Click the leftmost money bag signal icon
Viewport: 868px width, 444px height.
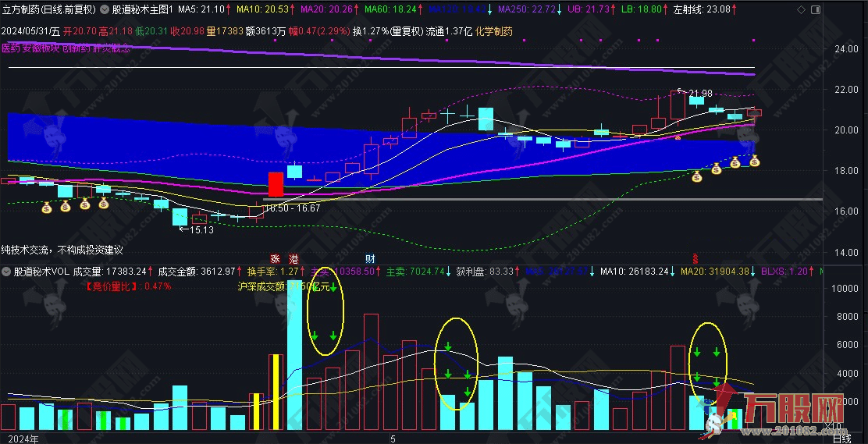pyautogui.click(x=47, y=208)
